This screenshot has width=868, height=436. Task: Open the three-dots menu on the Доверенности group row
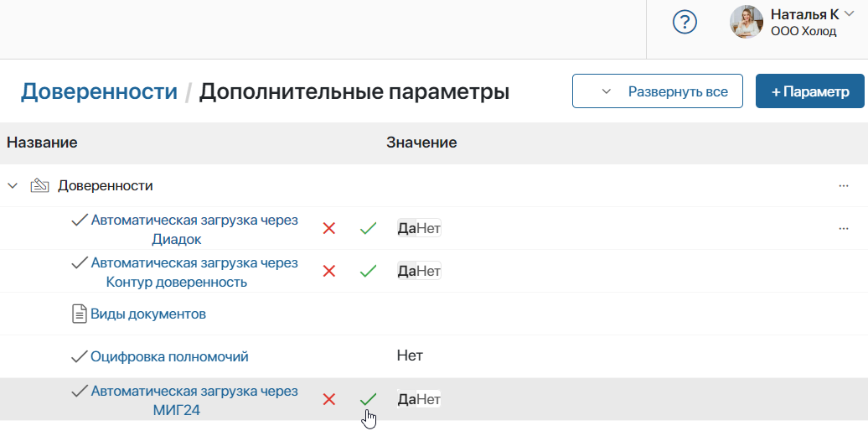click(843, 185)
